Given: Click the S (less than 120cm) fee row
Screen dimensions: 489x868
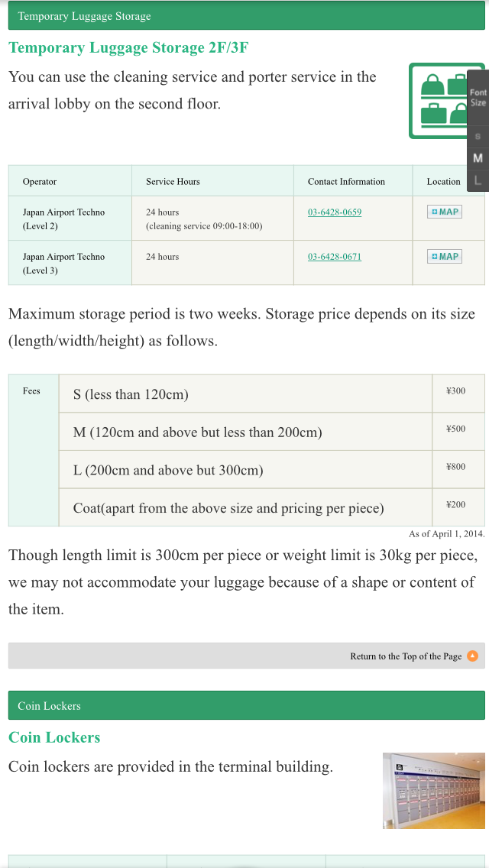Looking at the screenshot, I should pyautogui.click(x=245, y=394).
